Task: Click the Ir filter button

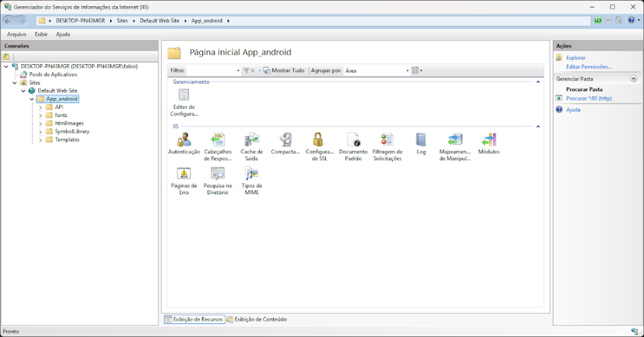Action: 250,70
